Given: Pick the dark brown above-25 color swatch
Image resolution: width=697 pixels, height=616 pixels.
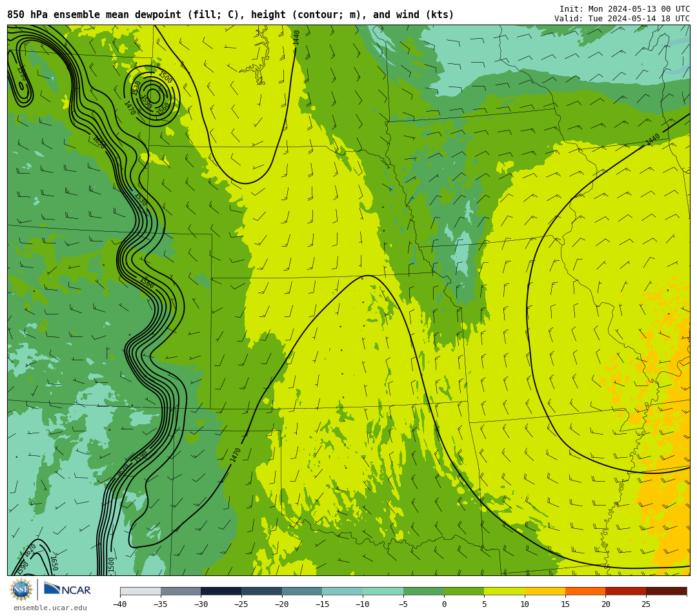Looking at the screenshot, I should coord(666,591).
